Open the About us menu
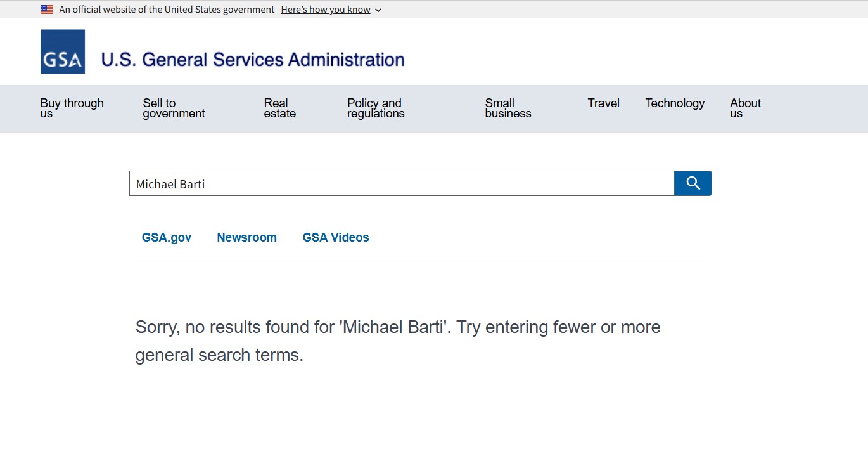This screenshot has height=449, width=868. pos(745,108)
